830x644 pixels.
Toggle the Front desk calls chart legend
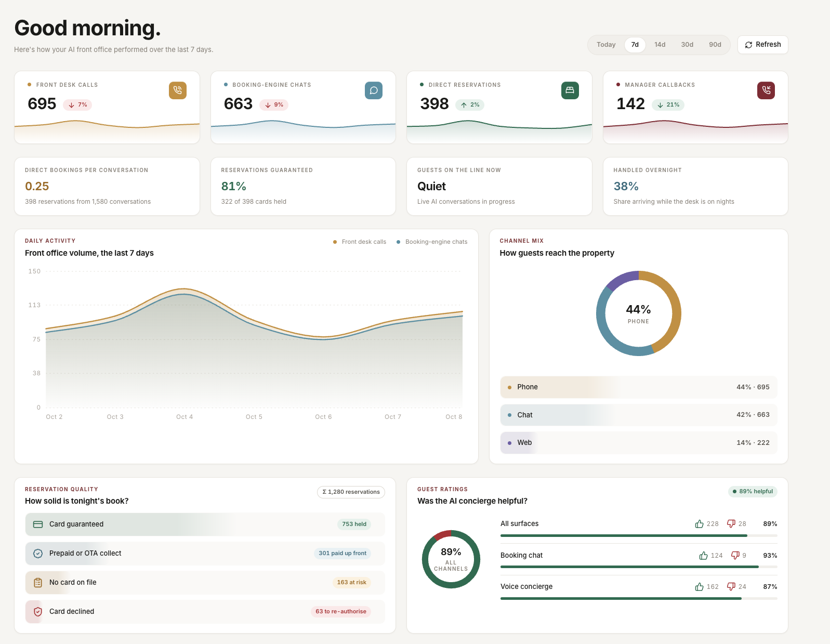point(360,242)
